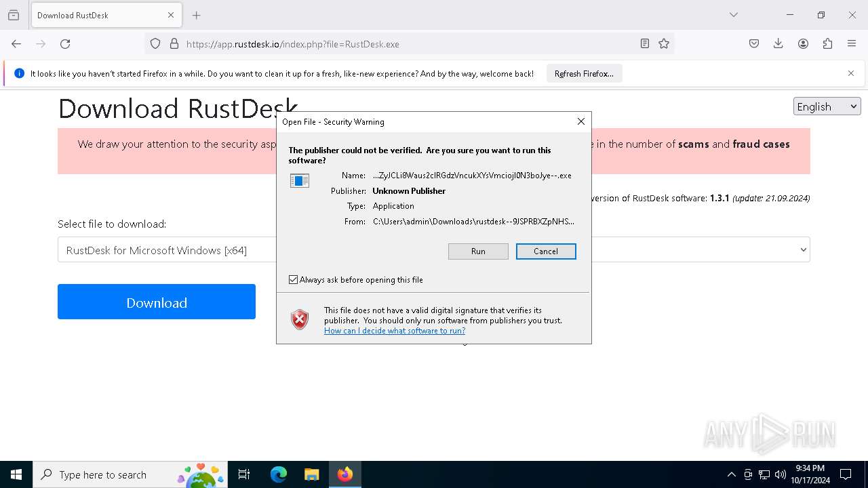The width and height of the screenshot is (868, 488).
Task: Click the Refresh Firefox... button
Action: pyautogui.click(x=584, y=73)
